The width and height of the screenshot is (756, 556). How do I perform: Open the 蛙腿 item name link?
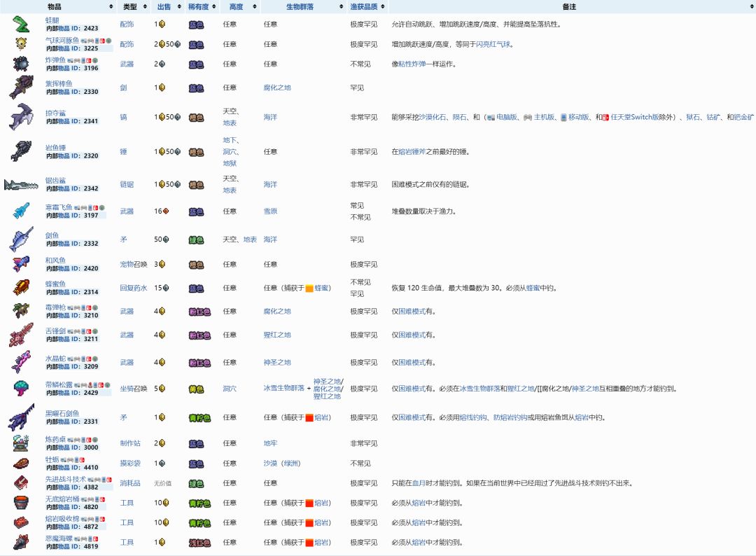click(x=52, y=20)
